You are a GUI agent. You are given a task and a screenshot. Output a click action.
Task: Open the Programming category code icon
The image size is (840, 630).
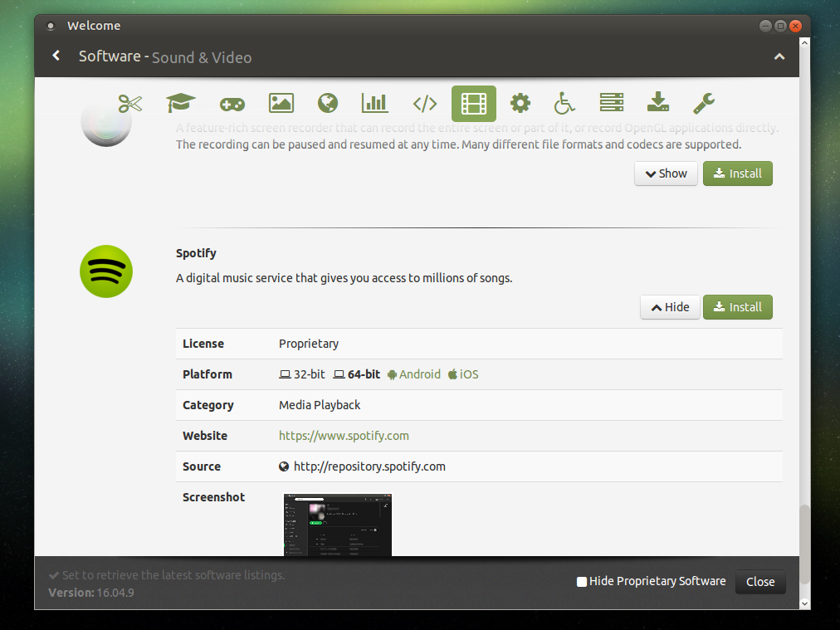[x=424, y=103]
